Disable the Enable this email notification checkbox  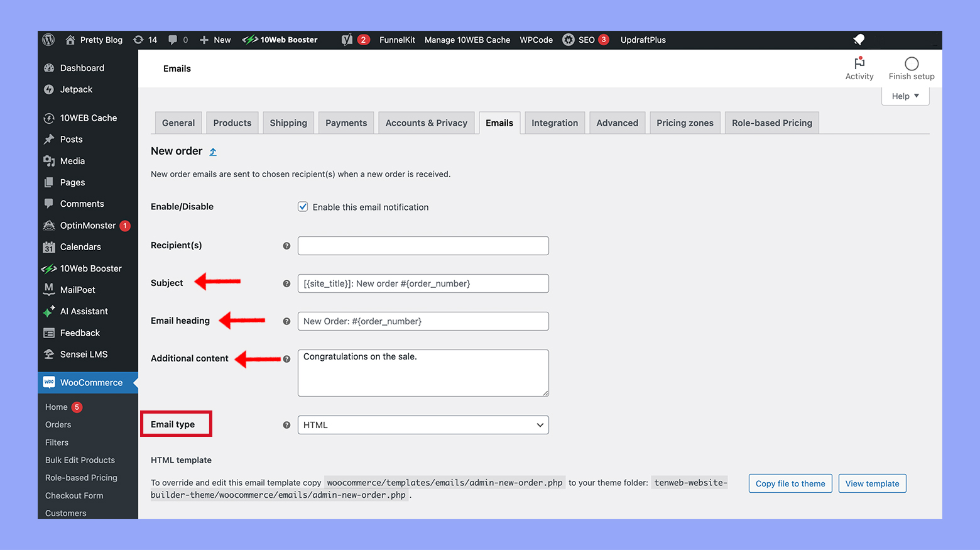pos(303,206)
